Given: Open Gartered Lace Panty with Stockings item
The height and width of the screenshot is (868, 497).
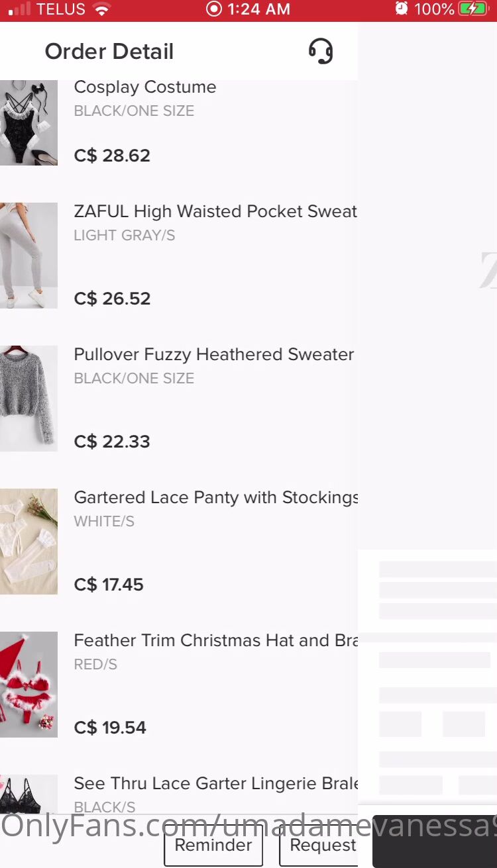Looking at the screenshot, I should point(215,497).
